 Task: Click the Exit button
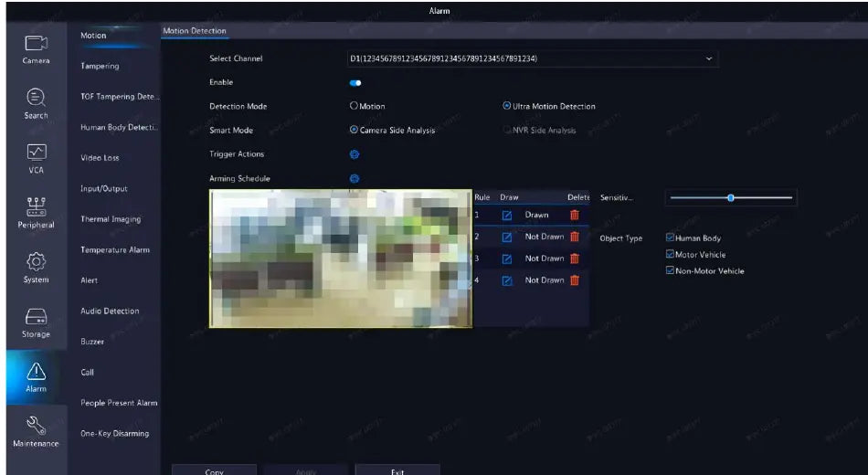pos(397,470)
